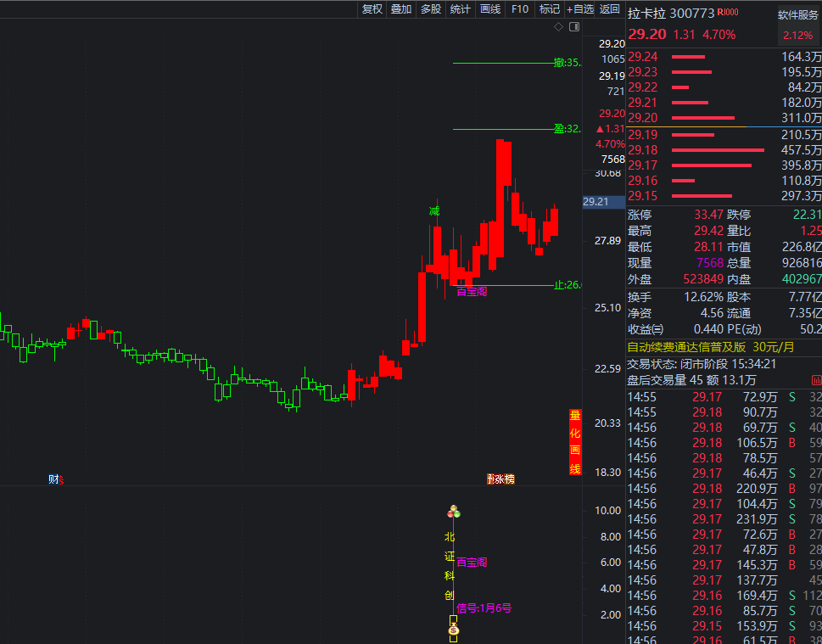Viewport: 822px width, 644px height.
Task: Click the 涨榜 marker on the chart
Action: (500, 479)
